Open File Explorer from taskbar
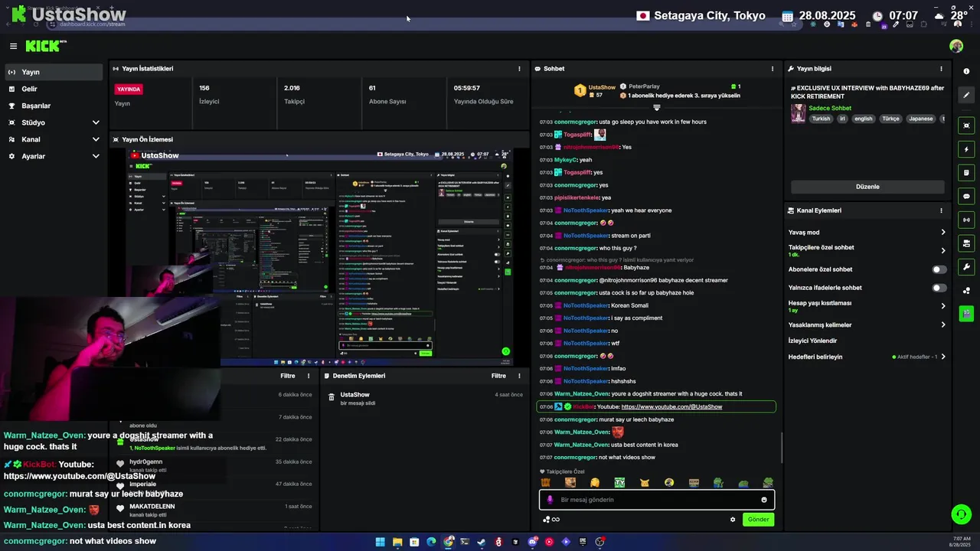 (397, 542)
